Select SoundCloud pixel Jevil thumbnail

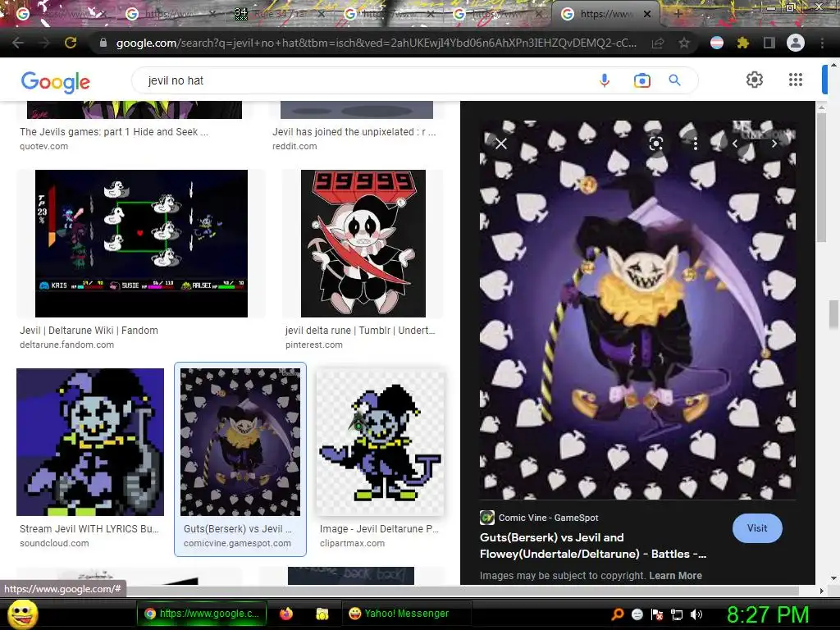tap(90, 442)
